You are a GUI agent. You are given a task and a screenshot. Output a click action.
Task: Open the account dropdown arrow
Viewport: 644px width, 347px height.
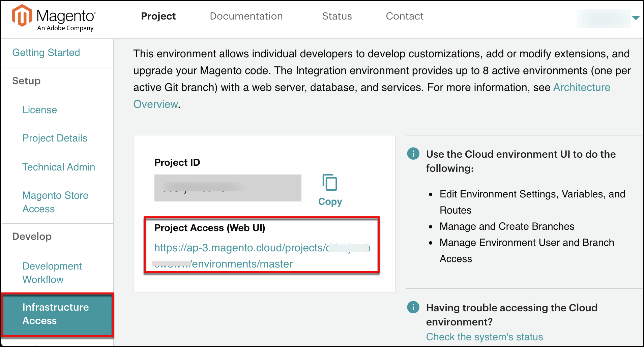pos(636,18)
